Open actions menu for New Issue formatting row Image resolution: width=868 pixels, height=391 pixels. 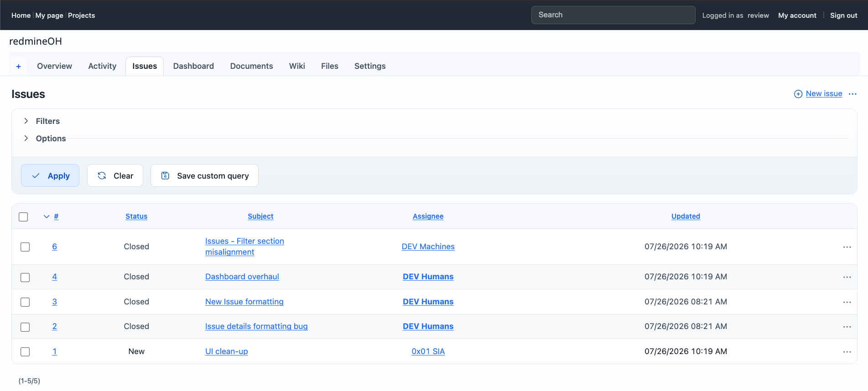[847, 302]
